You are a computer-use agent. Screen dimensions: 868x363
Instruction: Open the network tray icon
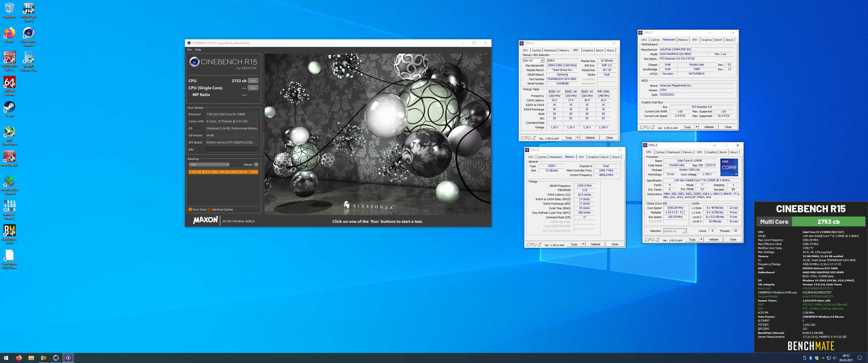click(x=829, y=358)
